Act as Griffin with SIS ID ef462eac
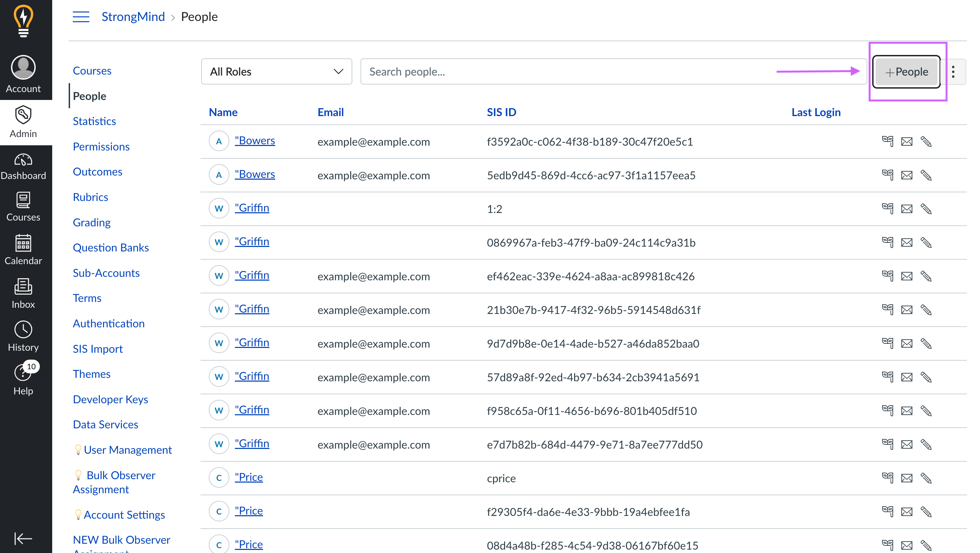This screenshot has height=553, width=980. pyautogui.click(x=888, y=276)
